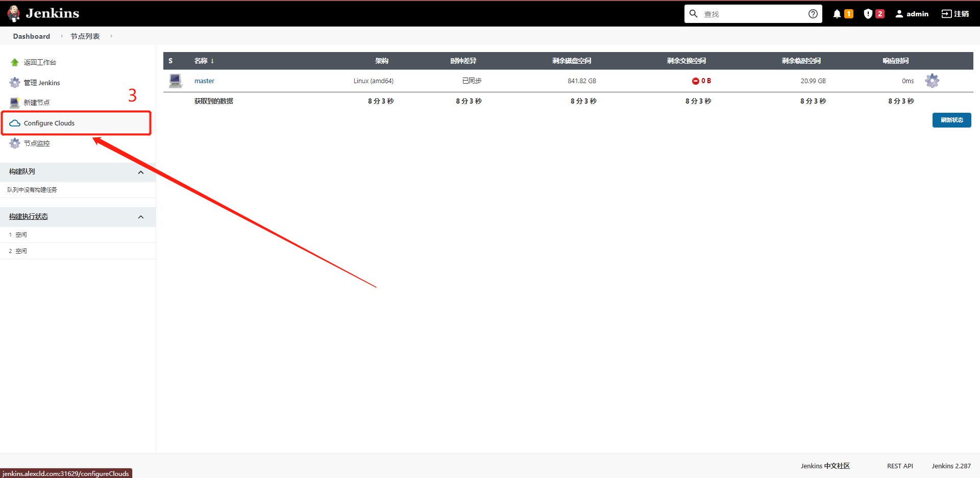Sort by 剩余交换空间 column header

coord(687,61)
